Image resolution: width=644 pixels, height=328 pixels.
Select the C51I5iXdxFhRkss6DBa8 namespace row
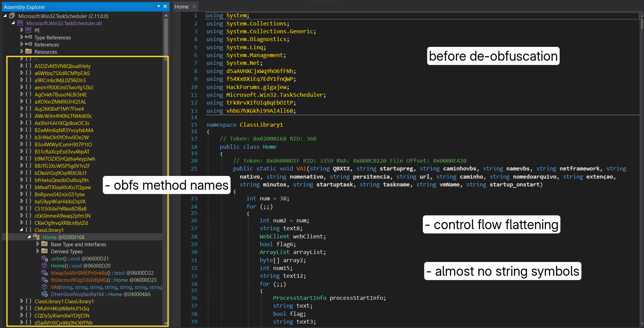click(60, 208)
